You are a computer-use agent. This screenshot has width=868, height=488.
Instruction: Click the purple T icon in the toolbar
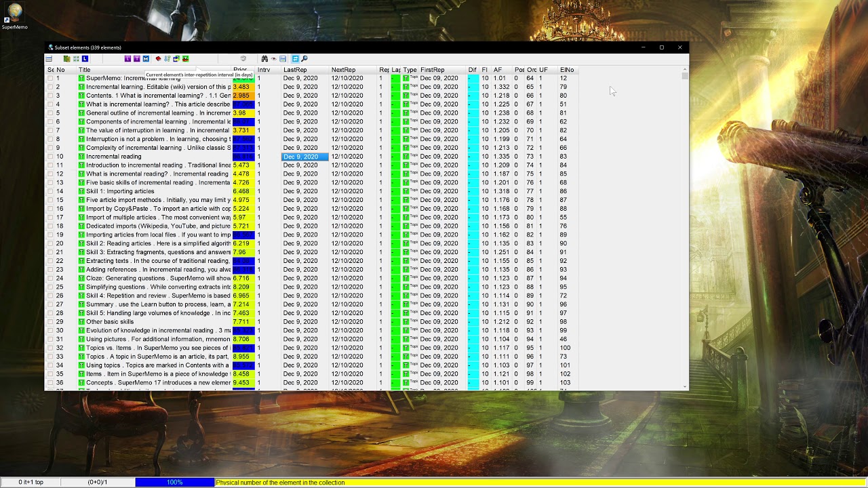pyautogui.click(x=136, y=59)
